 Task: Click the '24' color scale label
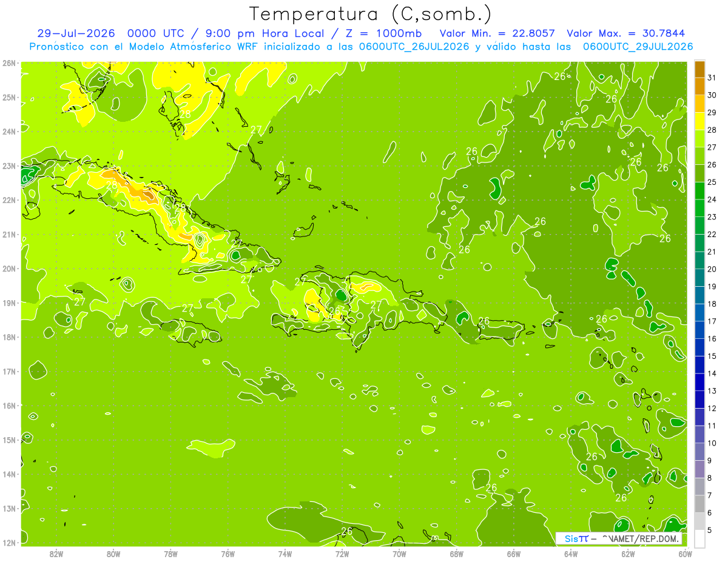[x=712, y=199]
